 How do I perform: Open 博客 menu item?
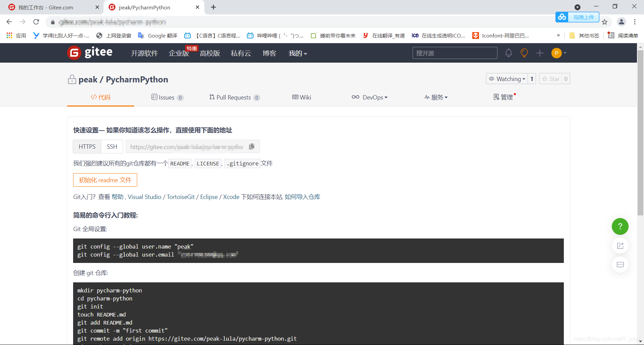click(x=269, y=53)
